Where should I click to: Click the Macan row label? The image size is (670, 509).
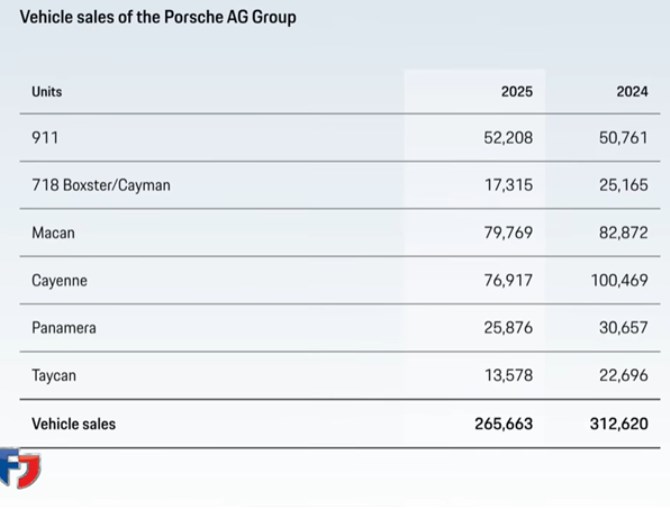pos(53,233)
